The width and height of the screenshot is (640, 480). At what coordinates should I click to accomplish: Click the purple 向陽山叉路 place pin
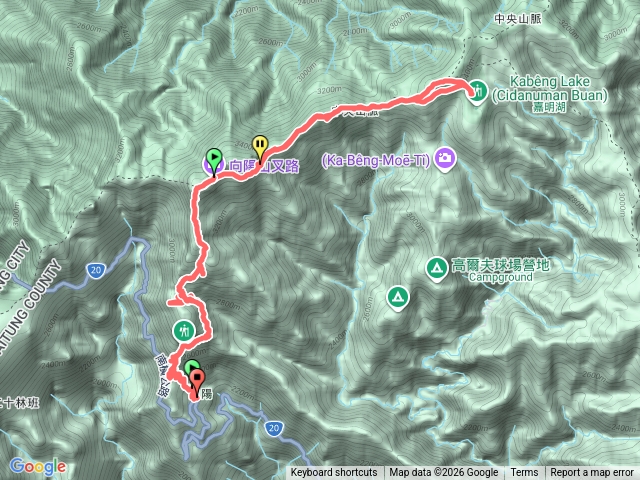(x=213, y=166)
